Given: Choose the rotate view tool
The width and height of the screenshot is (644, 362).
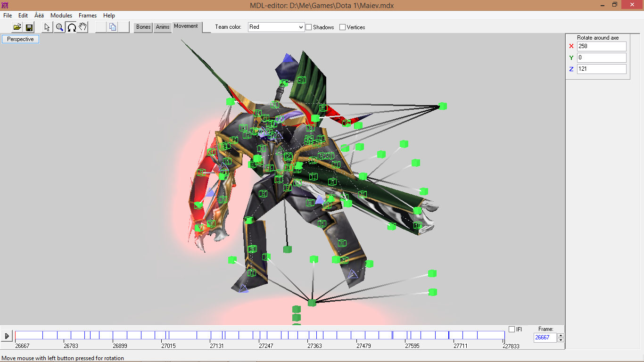Looking at the screenshot, I should [71, 27].
